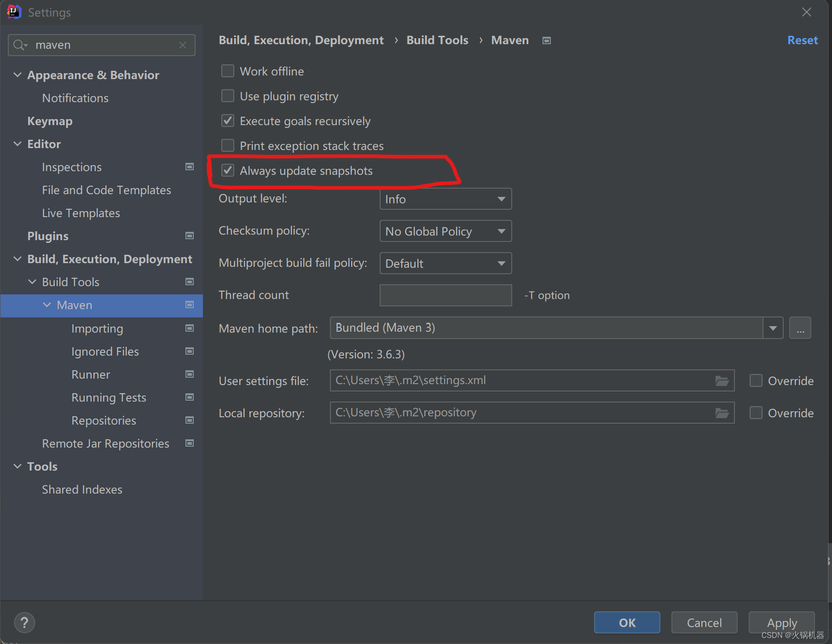Image resolution: width=832 pixels, height=644 pixels.
Task: Close the Settings dialog
Action: click(x=806, y=12)
